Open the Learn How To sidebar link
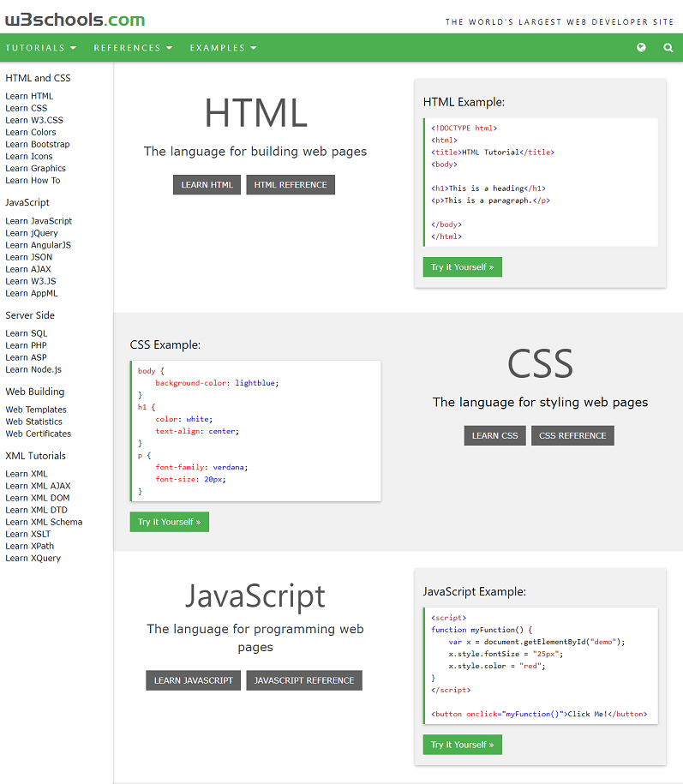This screenshot has width=683, height=784. (33, 180)
